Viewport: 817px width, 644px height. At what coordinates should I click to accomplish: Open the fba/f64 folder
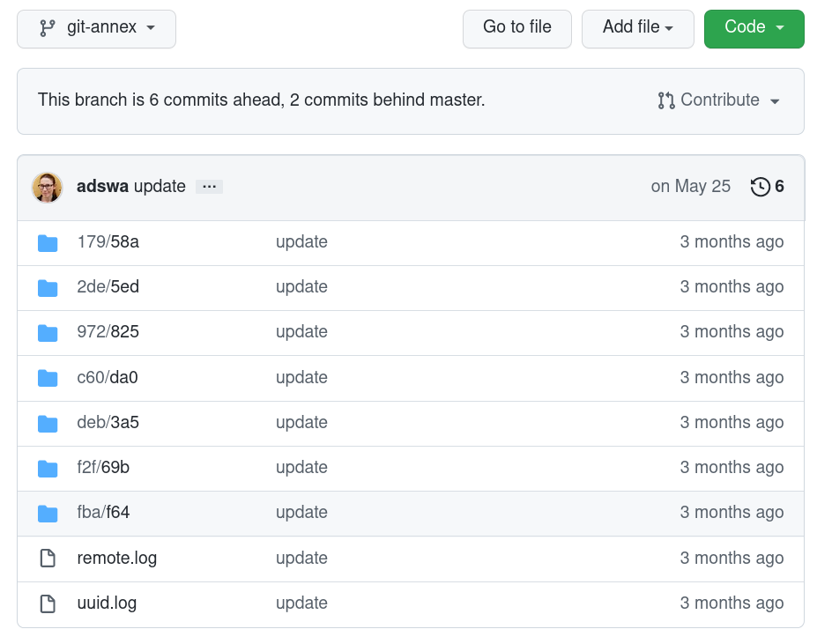tap(103, 513)
